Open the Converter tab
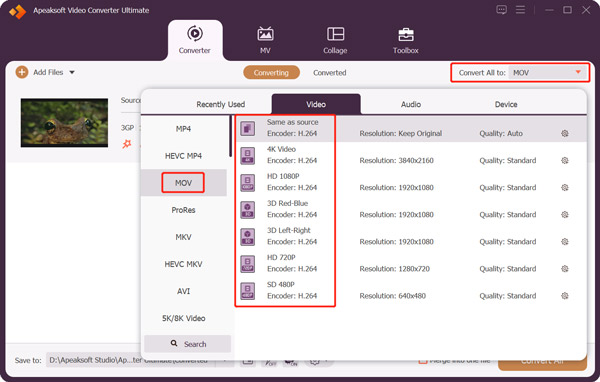The width and height of the screenshot is (600, 382). tap(195, 40)
